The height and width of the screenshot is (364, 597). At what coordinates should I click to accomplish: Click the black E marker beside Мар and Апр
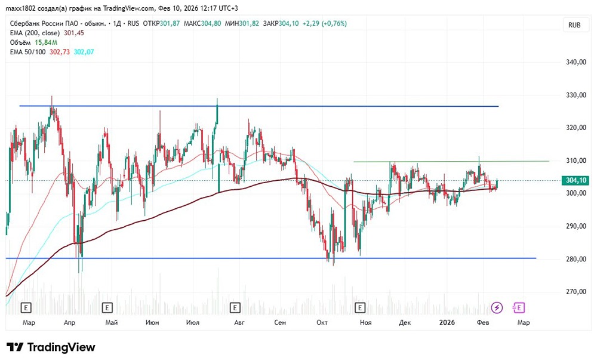[26, 307]
